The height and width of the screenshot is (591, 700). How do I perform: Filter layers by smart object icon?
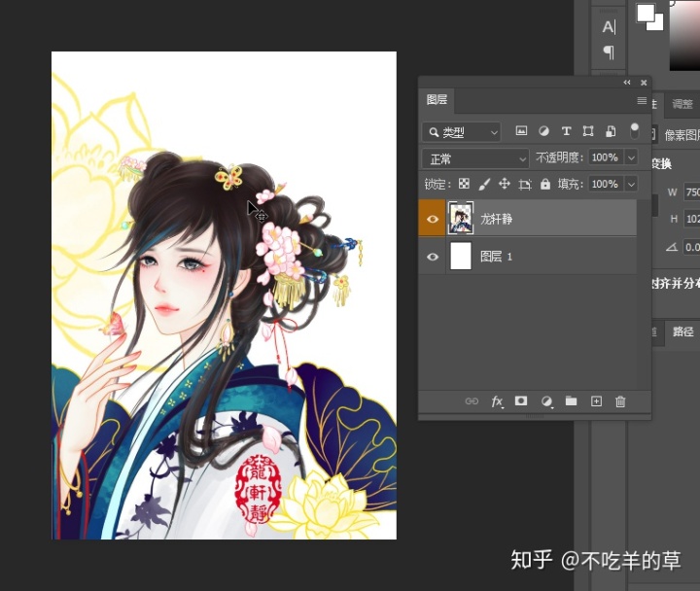point(611,131)
